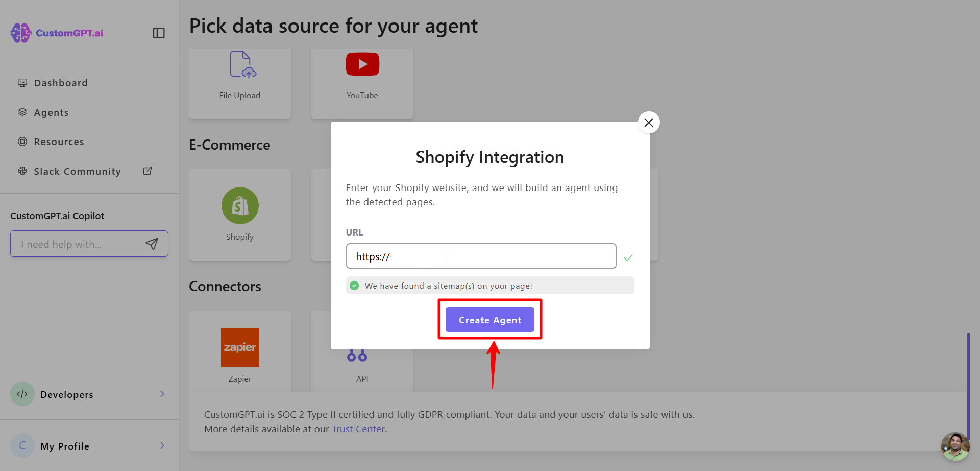
Task: Click external link icon beside Slack Community
Action: pos(148,171)
